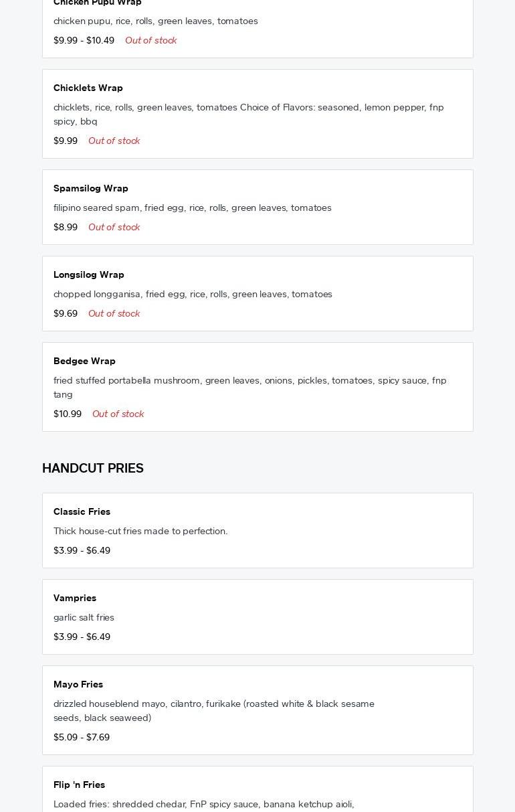Image resolution: width=515 pixels, height=812 pixels.
Task: Click the Chicklets Wrap flavors description
Action: tap(248, 114)
